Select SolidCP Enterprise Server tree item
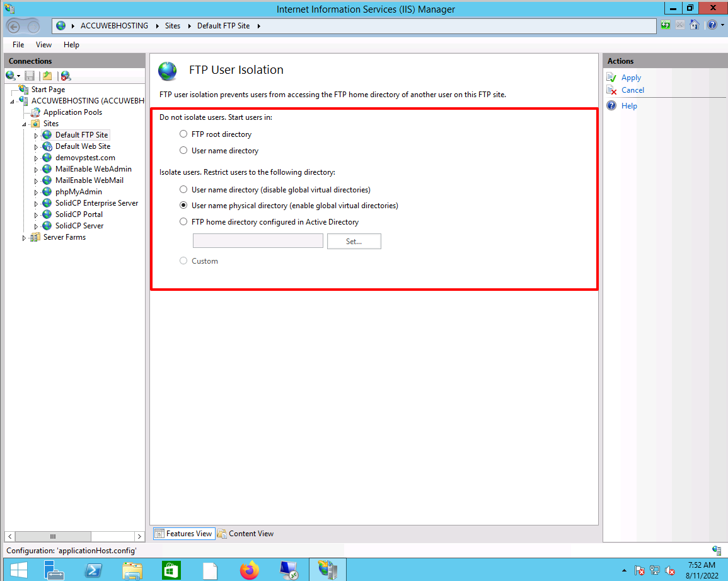728x581 pixels. [x=96, y=203]
